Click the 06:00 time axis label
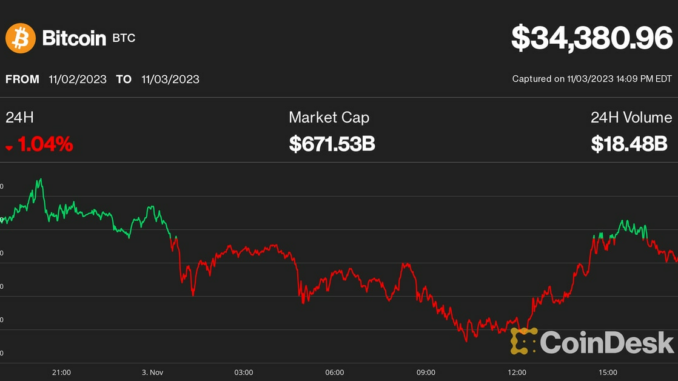Viewport: 678px width, 381px height. [335, 372]
